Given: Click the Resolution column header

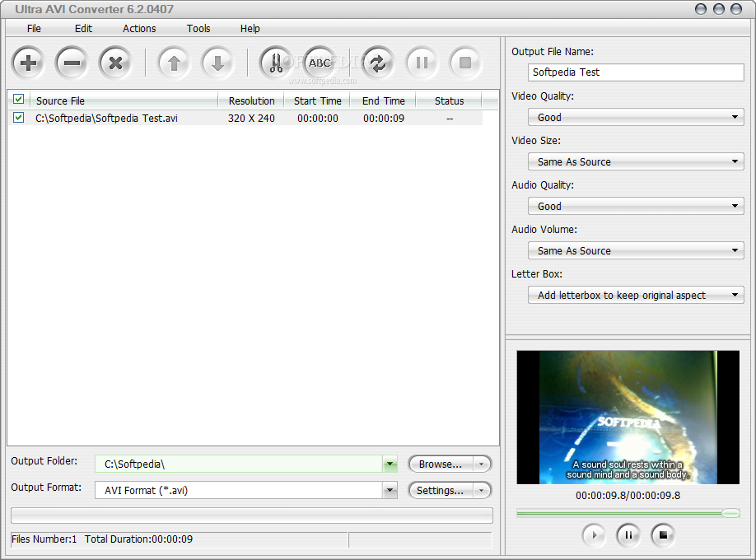Looking at the screenshot, I should [251, 100].
